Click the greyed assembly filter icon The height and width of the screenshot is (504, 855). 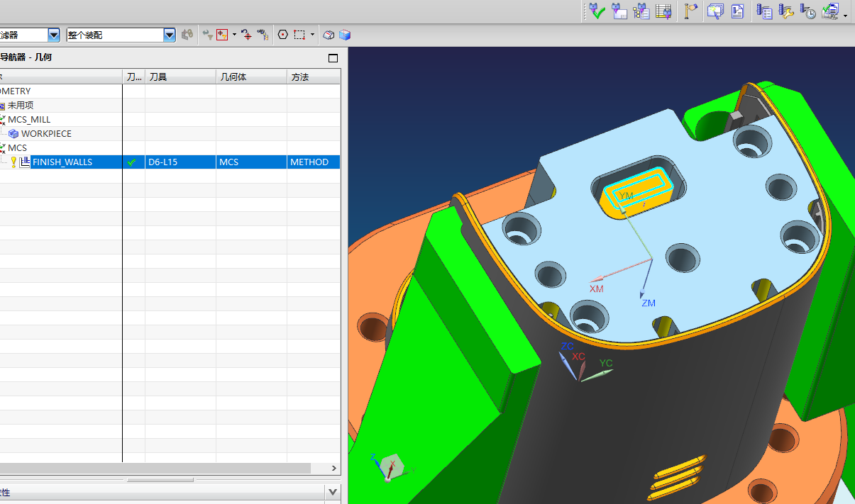click(187, 34)
